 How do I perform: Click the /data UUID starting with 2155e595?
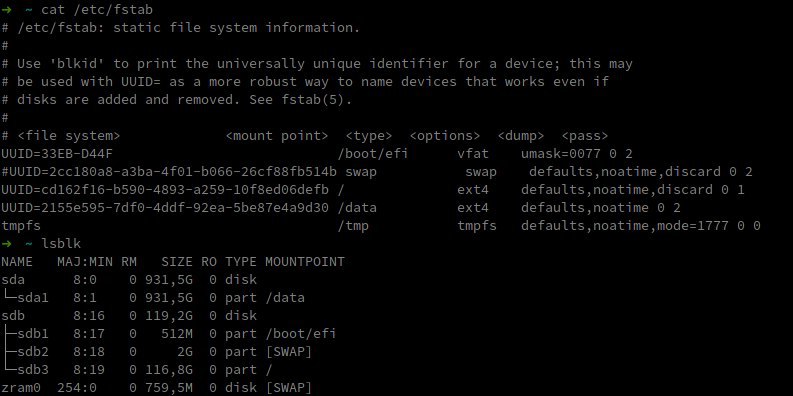(x=165, y=208)
